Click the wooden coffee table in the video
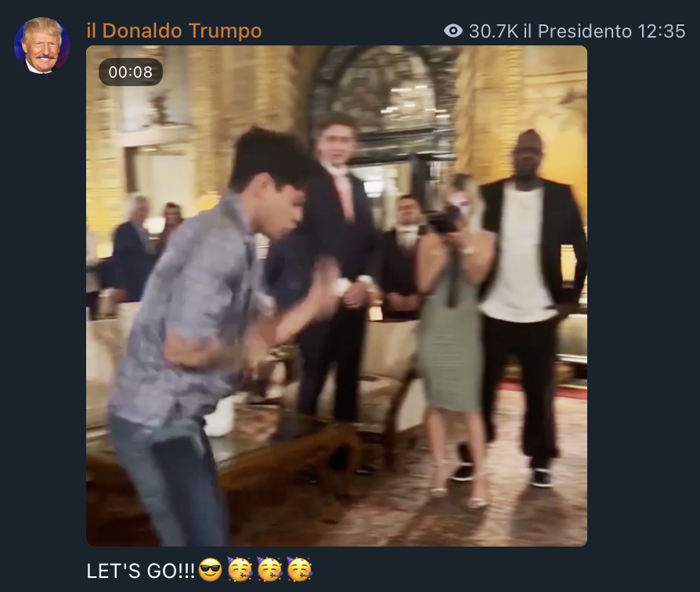Screen dimensions: 700x592 [286, 446]
